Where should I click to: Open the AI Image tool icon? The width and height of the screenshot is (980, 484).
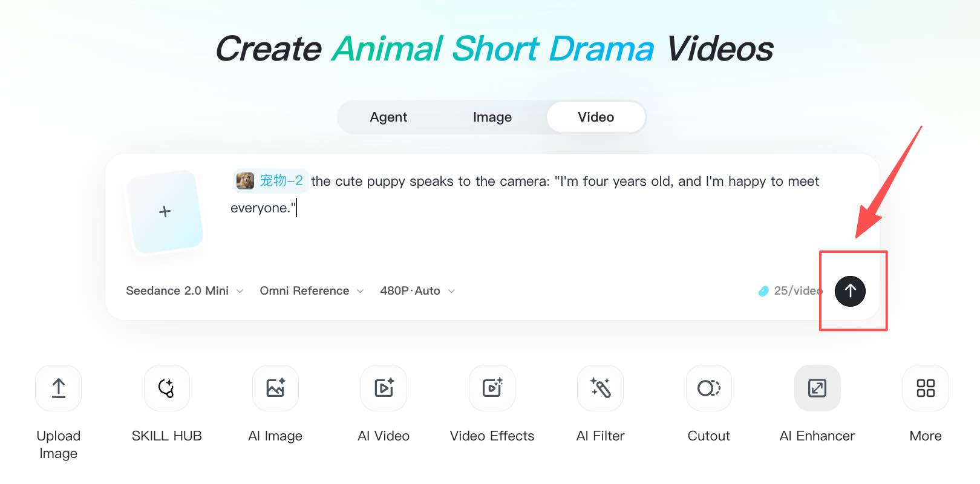point(275,388)
